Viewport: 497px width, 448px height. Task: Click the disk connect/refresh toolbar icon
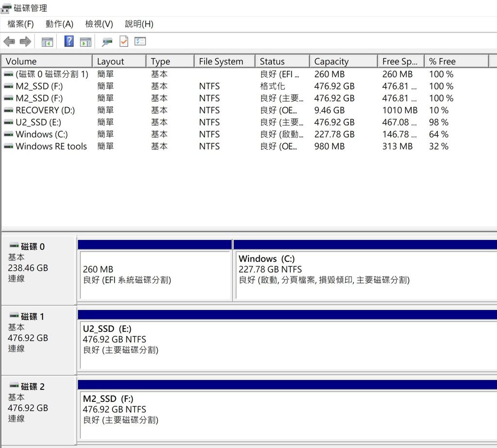coord(107,42)
